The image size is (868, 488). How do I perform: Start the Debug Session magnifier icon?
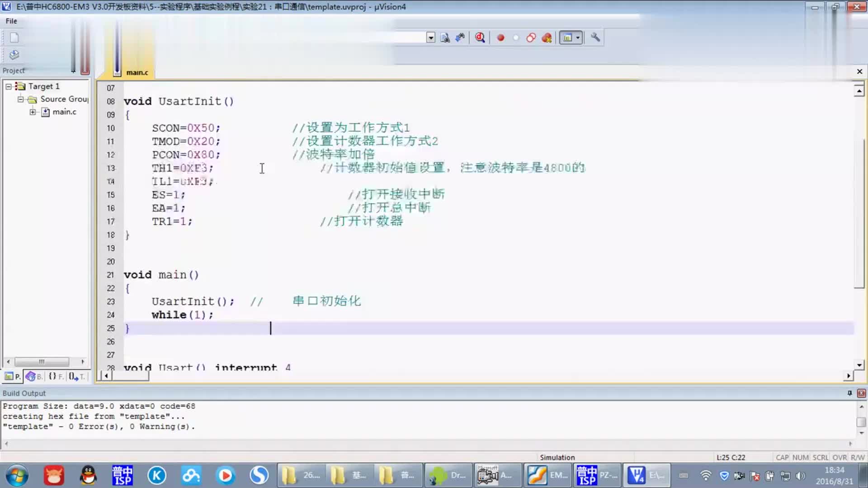pos(480,38)
